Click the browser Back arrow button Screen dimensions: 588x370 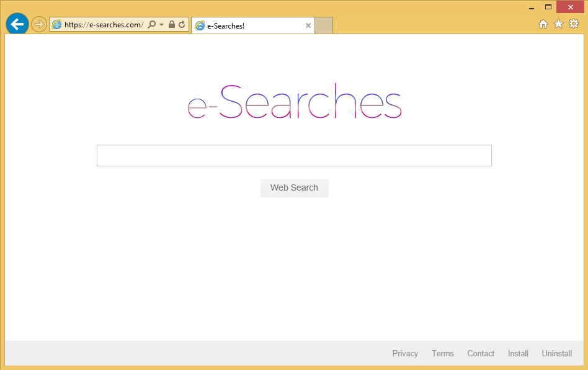(17, 24)
